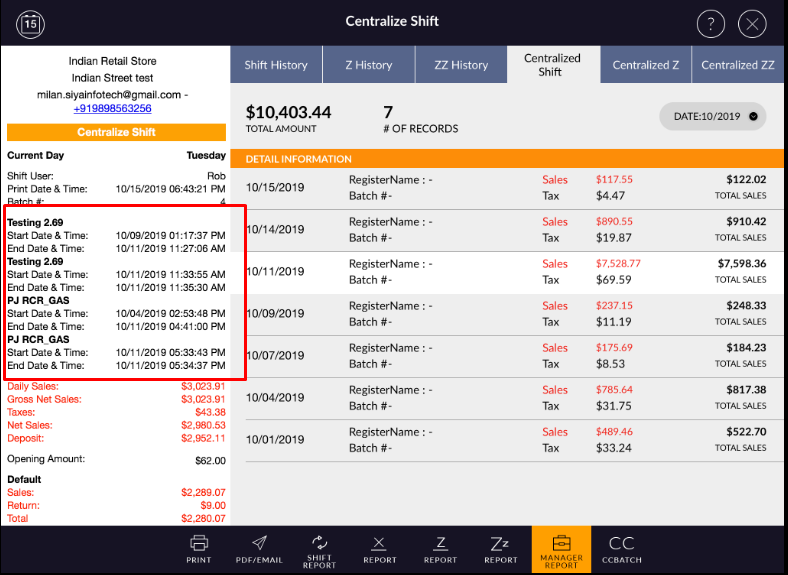Screen dimensions: 788x575
Task: Open the PDF/Email send option
Action: 259,548
